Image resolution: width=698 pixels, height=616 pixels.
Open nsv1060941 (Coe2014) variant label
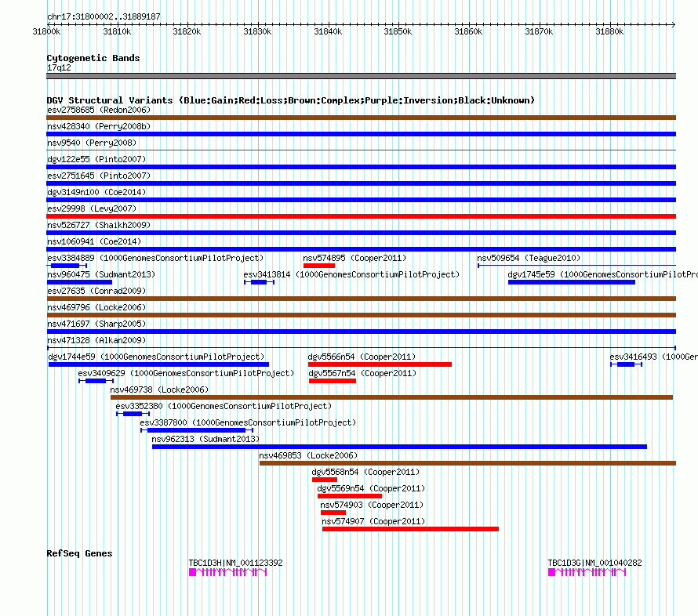94,241
